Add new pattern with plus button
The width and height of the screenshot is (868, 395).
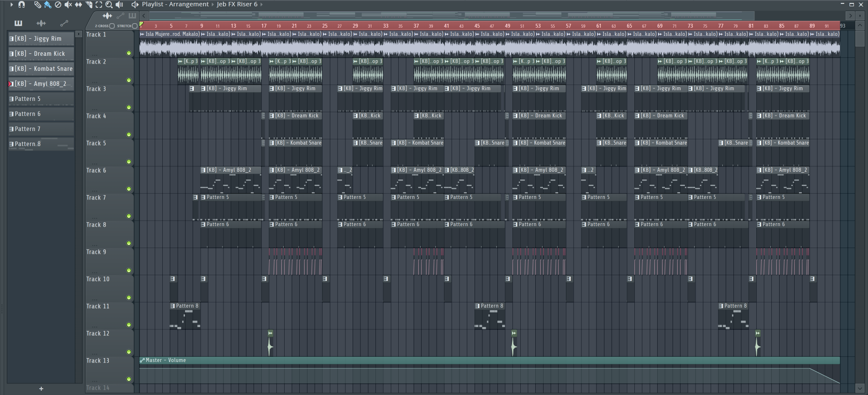[x=41, y=388]
